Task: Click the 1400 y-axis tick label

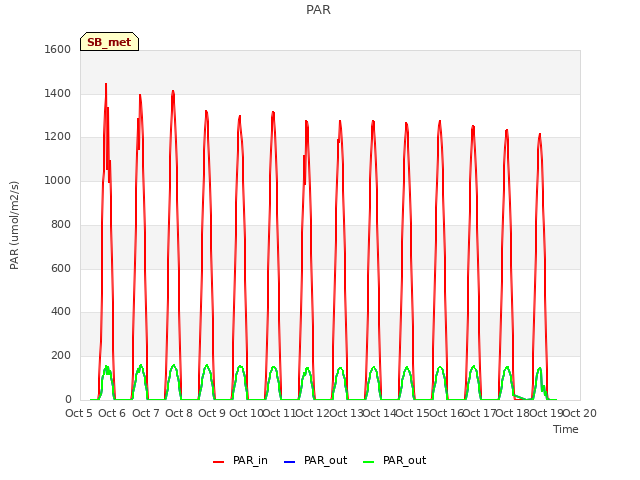Action: [x=58, y=93]
